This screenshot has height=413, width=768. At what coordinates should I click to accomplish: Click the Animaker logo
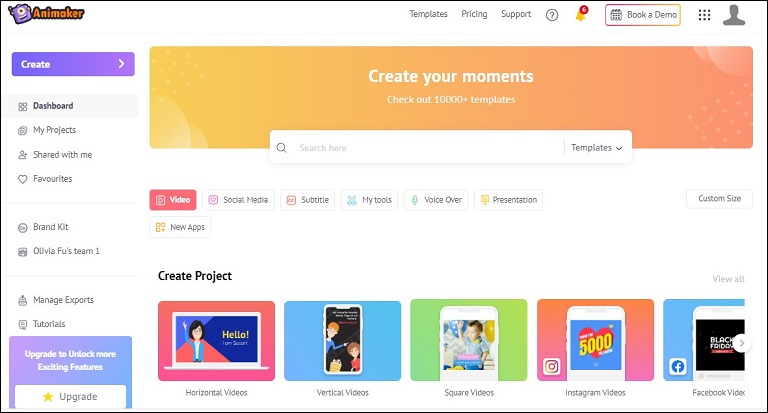(x=46, y=14)
